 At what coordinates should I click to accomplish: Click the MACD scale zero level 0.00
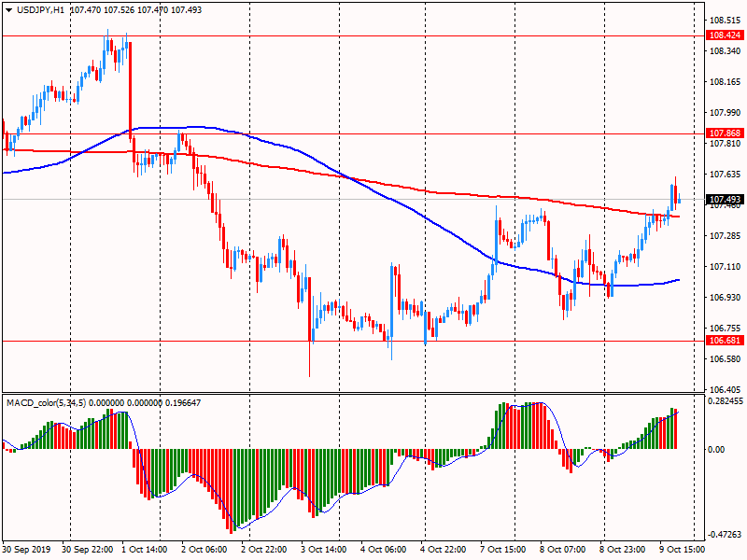(716, 450)
